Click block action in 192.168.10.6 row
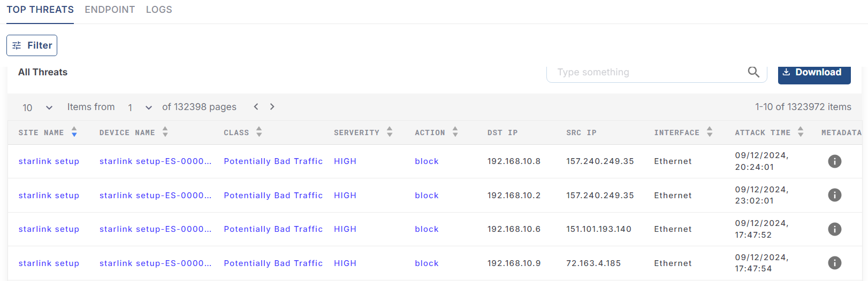 point(427,229)
